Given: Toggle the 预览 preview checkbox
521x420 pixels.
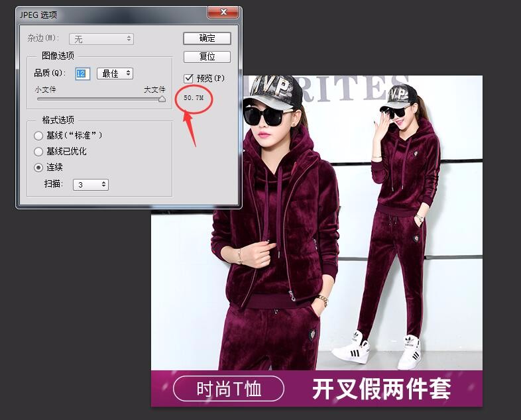Looking at the screenshot, I should [189, 78].
